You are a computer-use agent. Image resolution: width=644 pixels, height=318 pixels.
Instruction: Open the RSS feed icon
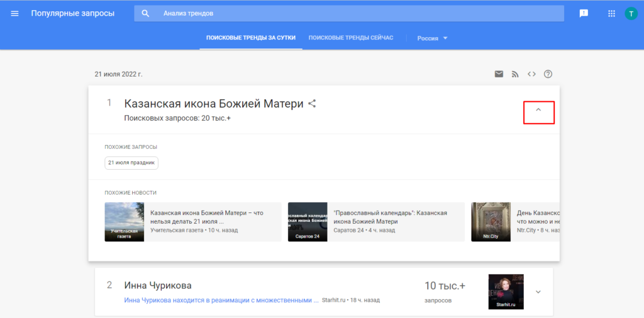pyautogui.click(x=515, y=74)
